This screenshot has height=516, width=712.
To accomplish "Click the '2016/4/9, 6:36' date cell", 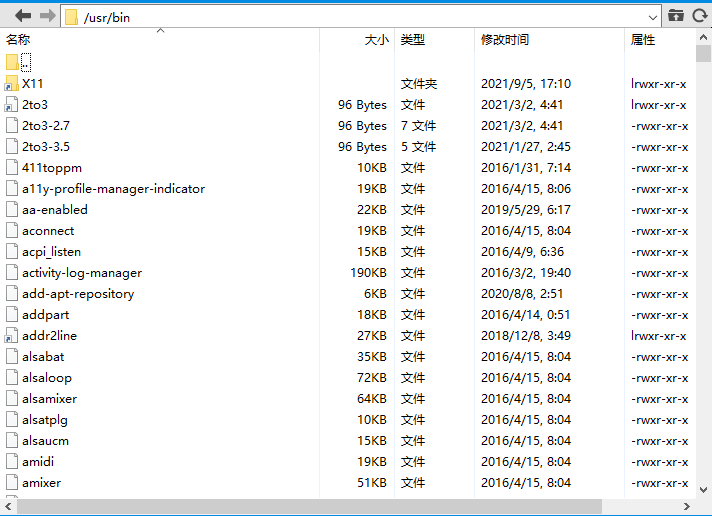I will [x=522, y=252].
